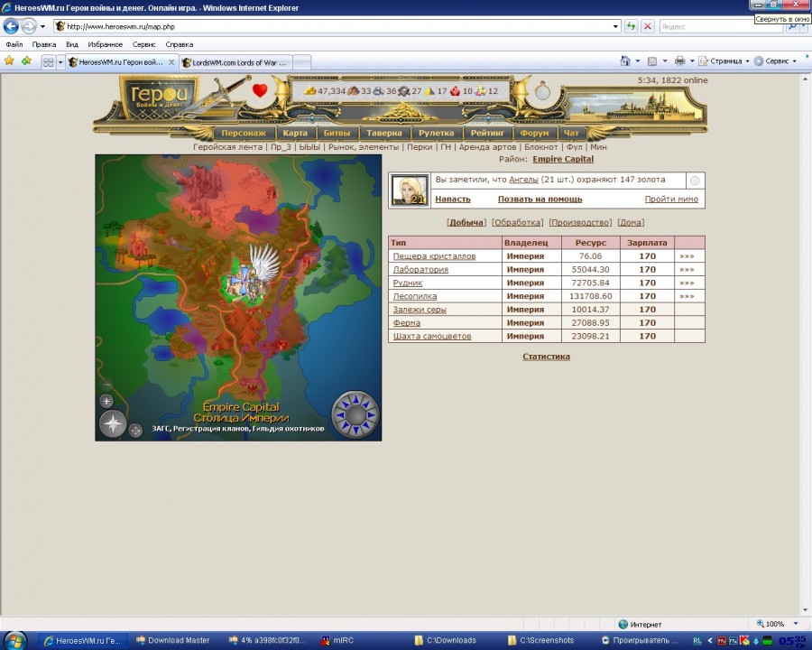Click the »»» arrow in Лесопилка row
This screenshot has width=812, height=650.
coord(687,296)
